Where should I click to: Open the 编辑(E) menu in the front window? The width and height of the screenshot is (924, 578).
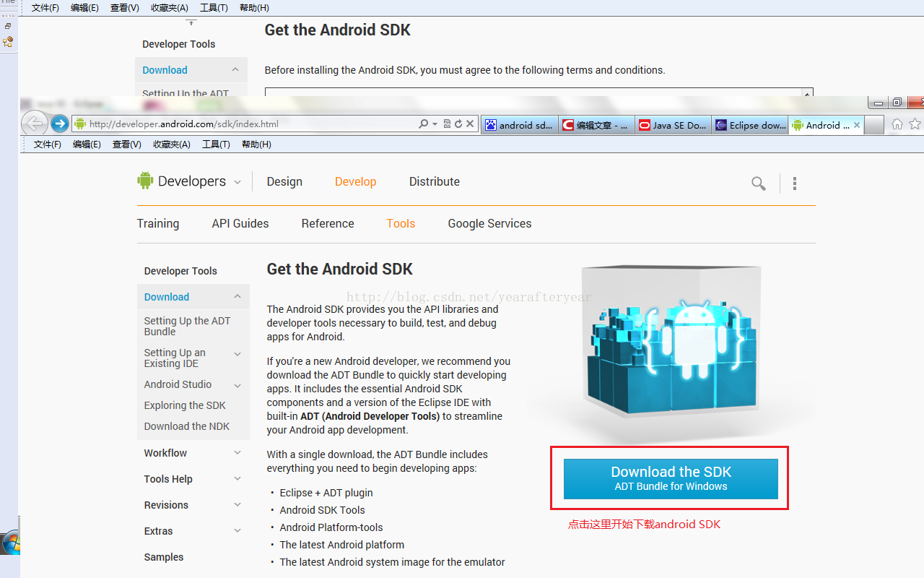(87, 144)
